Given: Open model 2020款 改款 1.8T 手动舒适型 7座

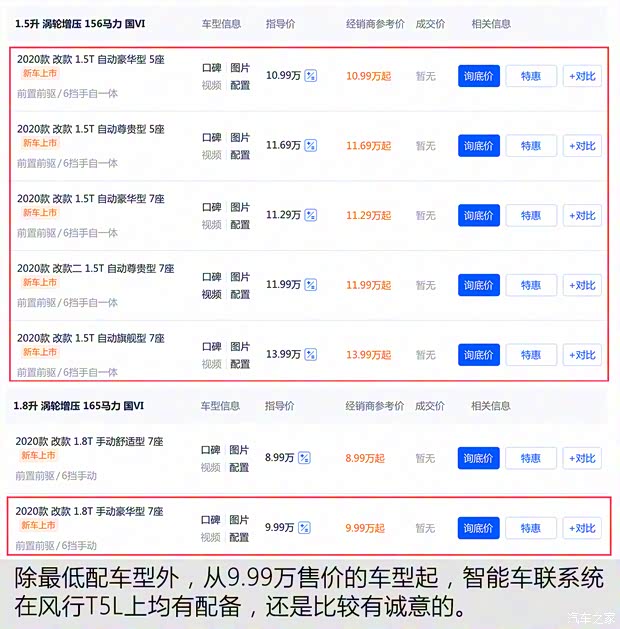Looking at the screenshot, I should [89, 442].
